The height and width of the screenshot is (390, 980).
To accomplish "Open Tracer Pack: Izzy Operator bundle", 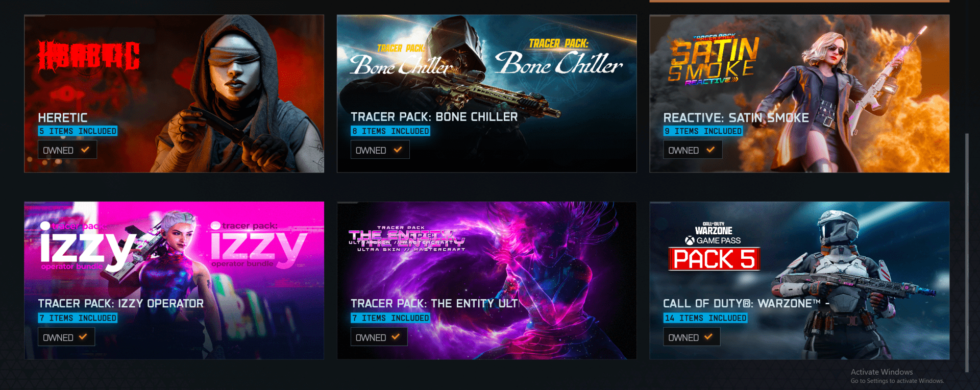I will click(x=174, y=280).
